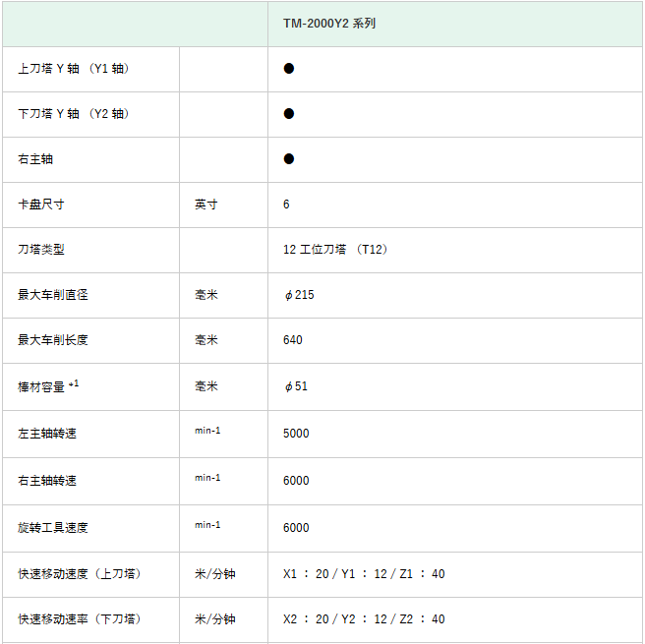
Task: Click the 最大车削直径 label
Action: tap(53, 295)
